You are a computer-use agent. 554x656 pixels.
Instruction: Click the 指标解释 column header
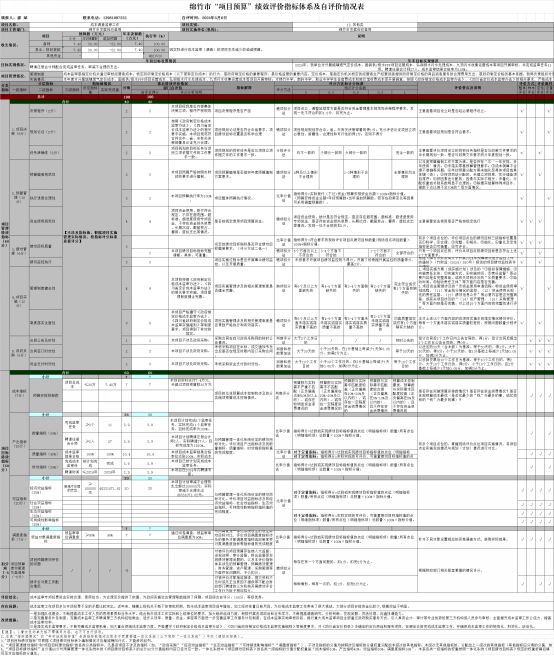(244, 88)
